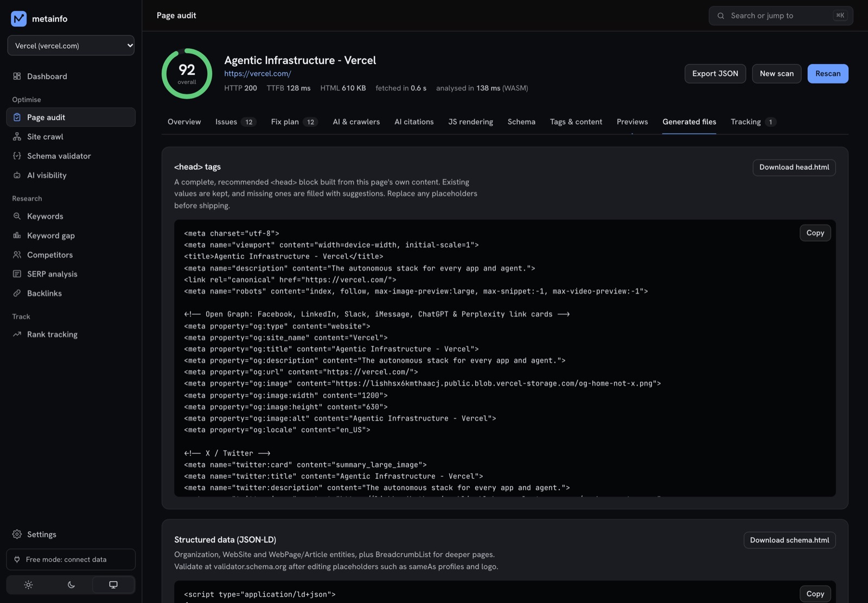Select the Competitors people icon

pos(17,255)
